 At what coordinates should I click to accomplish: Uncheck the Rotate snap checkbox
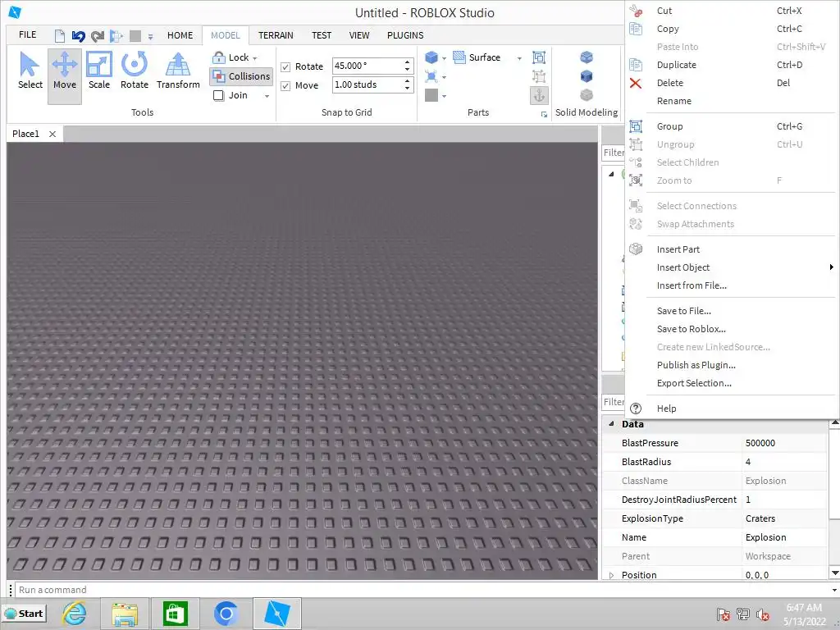click(x=285, y=67)
